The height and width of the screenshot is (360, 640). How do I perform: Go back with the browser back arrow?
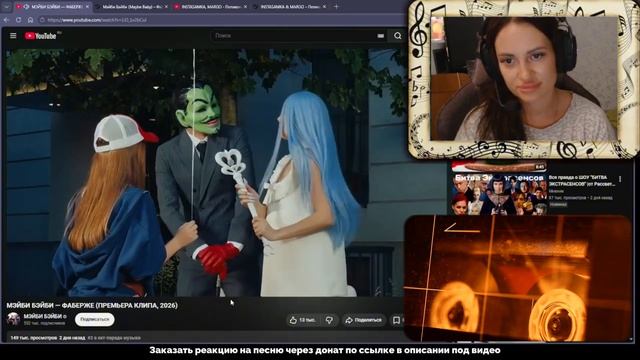tap(7, 20)
